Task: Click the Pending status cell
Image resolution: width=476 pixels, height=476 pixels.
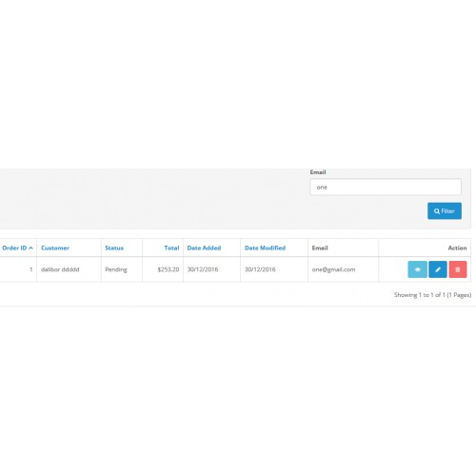Action: pyautogui.click(x=116, y=269)
